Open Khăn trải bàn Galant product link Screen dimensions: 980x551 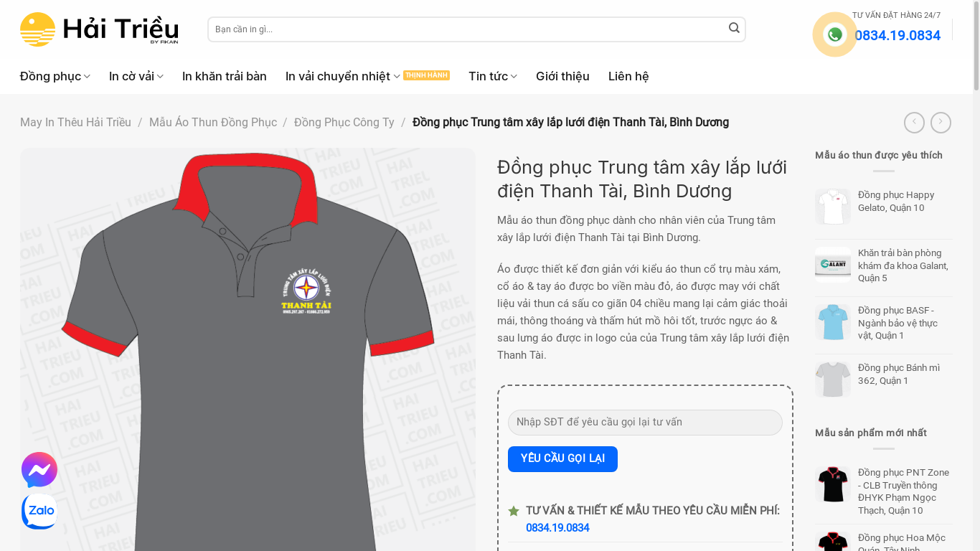coord(904,265)
